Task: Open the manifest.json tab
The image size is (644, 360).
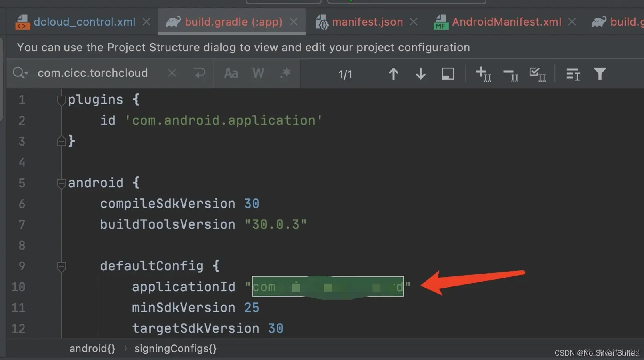Action: coord(367,22)
